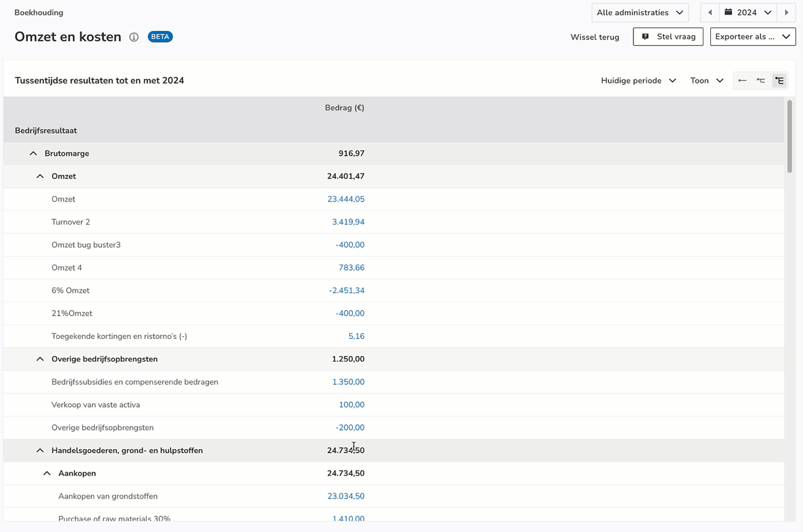Collapse the Handelsgoederen, grond- en hulpstoffen group
The height and width of the screenshot is (532, 803).
pyautogui.click(x=40, y=451)
